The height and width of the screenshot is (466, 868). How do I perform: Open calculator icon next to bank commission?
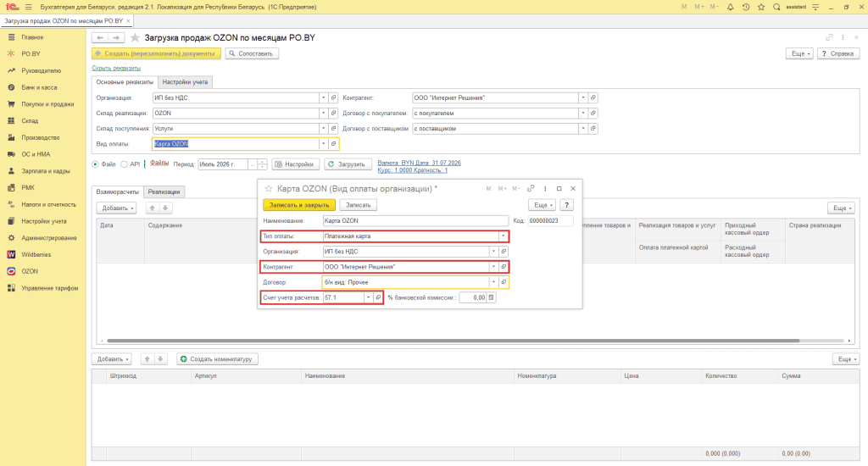pyautogui.click(x=491, y=297)
